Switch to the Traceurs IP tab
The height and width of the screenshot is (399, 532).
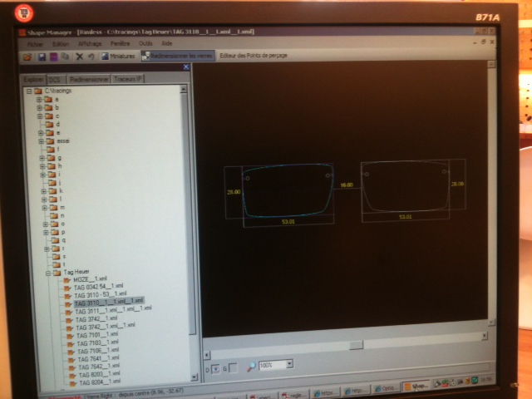pyautogui.click(x=128, y=79)
